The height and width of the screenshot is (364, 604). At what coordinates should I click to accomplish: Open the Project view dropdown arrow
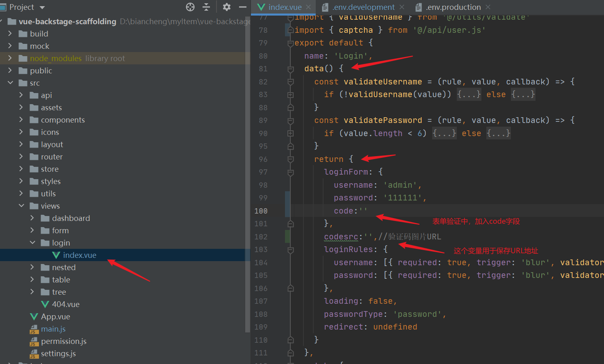click(x=42, y=7)
